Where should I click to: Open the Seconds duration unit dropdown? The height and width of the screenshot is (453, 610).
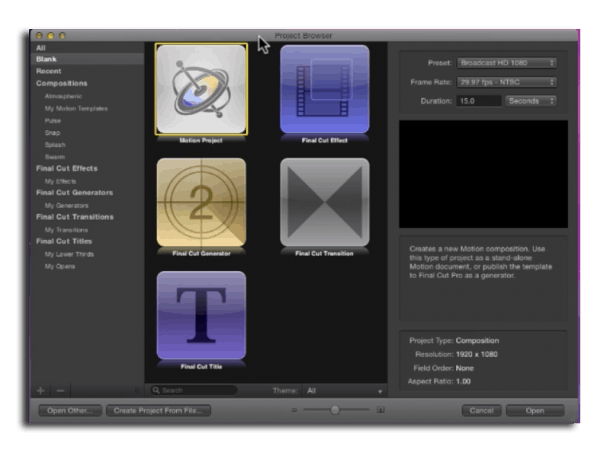point(531,101)
